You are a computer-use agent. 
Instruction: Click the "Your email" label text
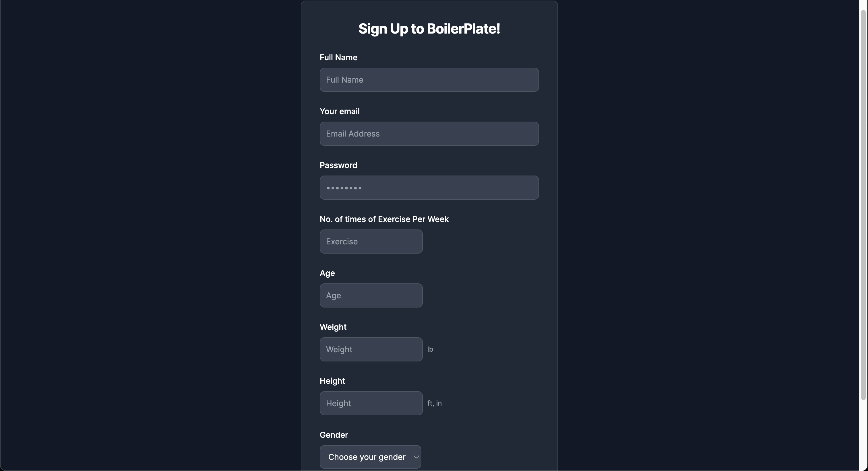(x=339, y=111)
